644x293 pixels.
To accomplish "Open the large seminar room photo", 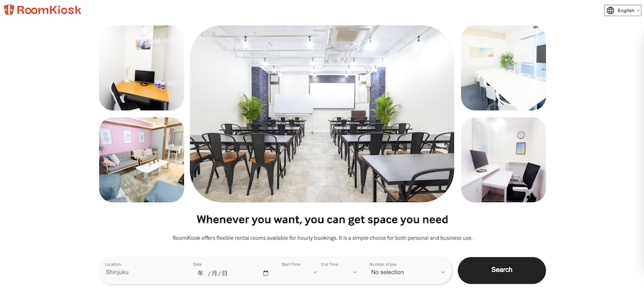I will click(x=322, y=114).
